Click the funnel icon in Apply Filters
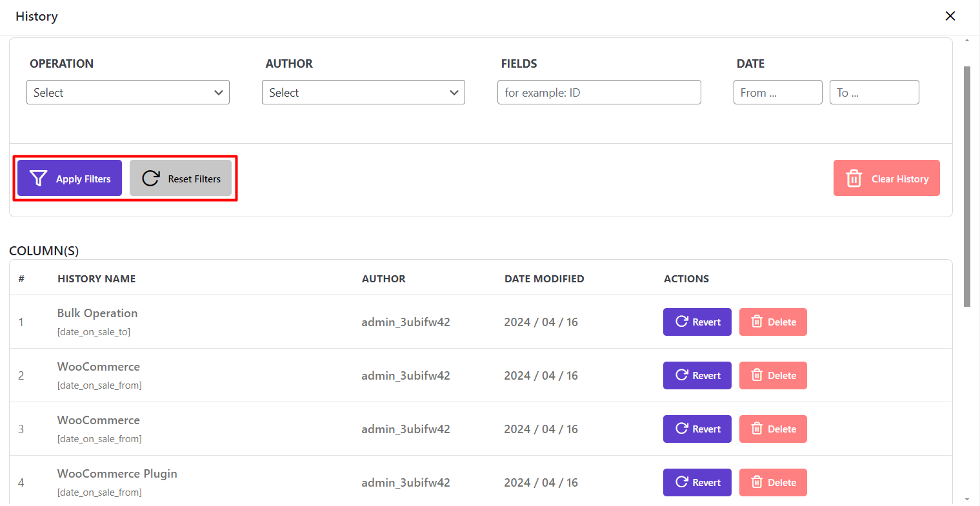The height and width of the screenshot is (506, 980). [x=39, y=179]
